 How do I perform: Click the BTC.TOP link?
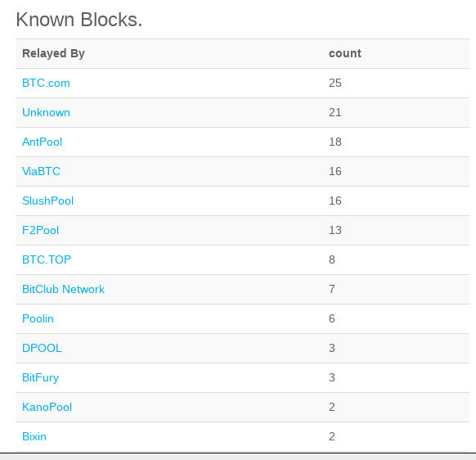tap(47, 259)
